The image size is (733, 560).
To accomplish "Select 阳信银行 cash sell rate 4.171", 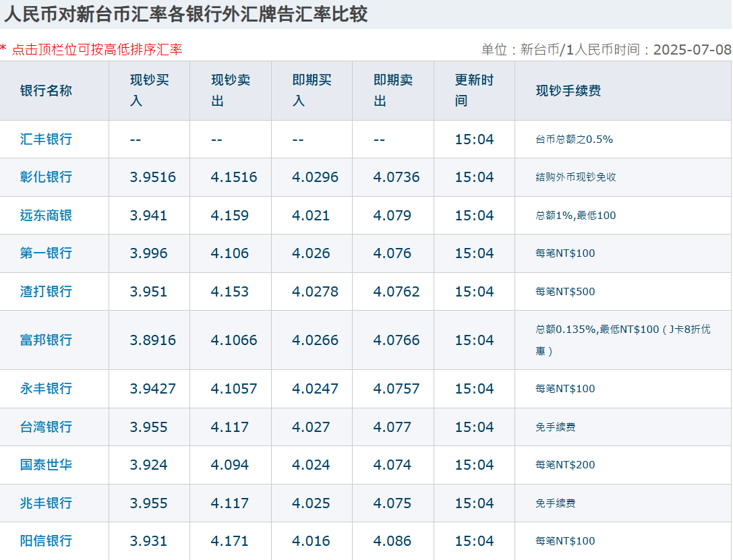I will [x=229, y=541].
